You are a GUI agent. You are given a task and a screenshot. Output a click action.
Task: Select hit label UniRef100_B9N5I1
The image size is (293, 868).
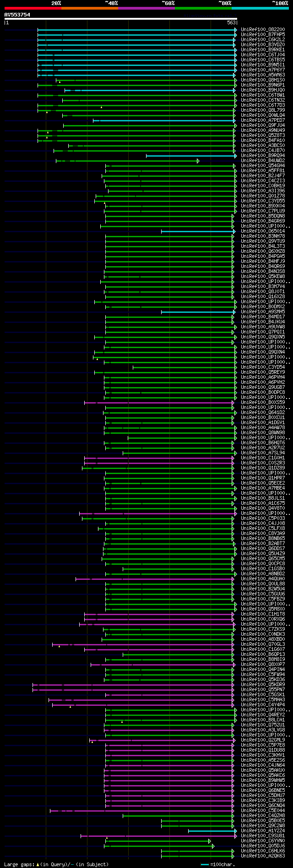(x=263, y=65)
